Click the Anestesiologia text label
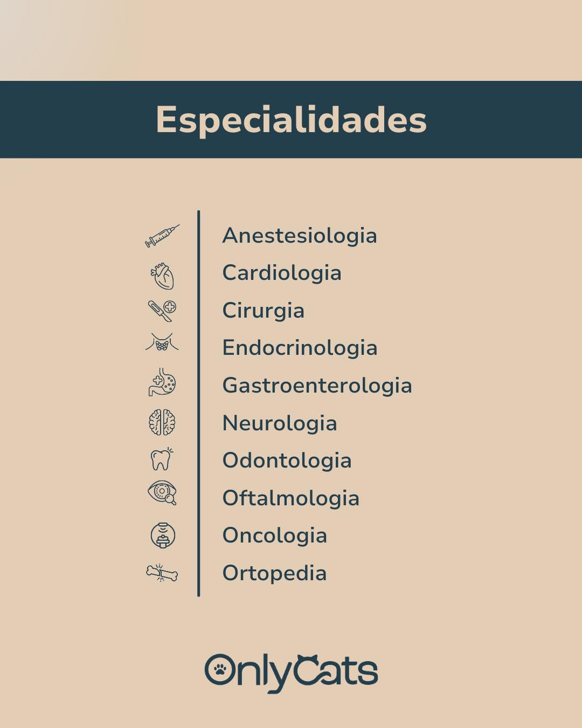The width and height of the screenshot is (582, 728). click(x=300, y=236)
